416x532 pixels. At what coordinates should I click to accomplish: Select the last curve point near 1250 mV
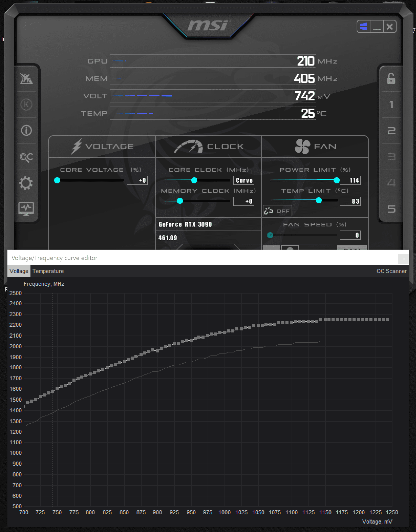(x=388, y=320)
